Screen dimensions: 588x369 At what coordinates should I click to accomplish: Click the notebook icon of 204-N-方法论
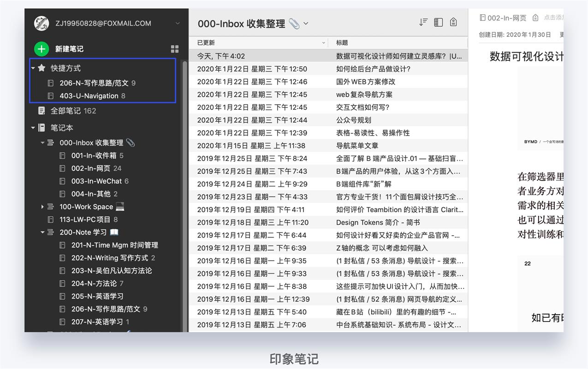pos(62,283)
